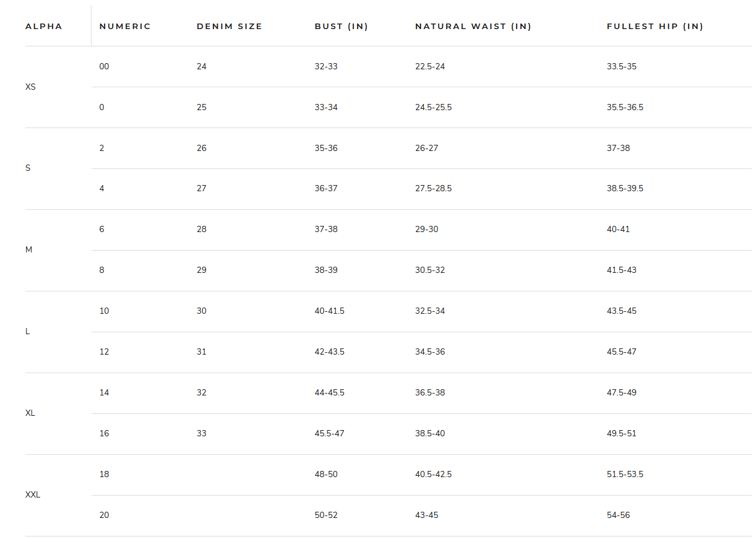Click denim size 33 cell
This screenshot has height=539, width=756.
pos(202,434)
